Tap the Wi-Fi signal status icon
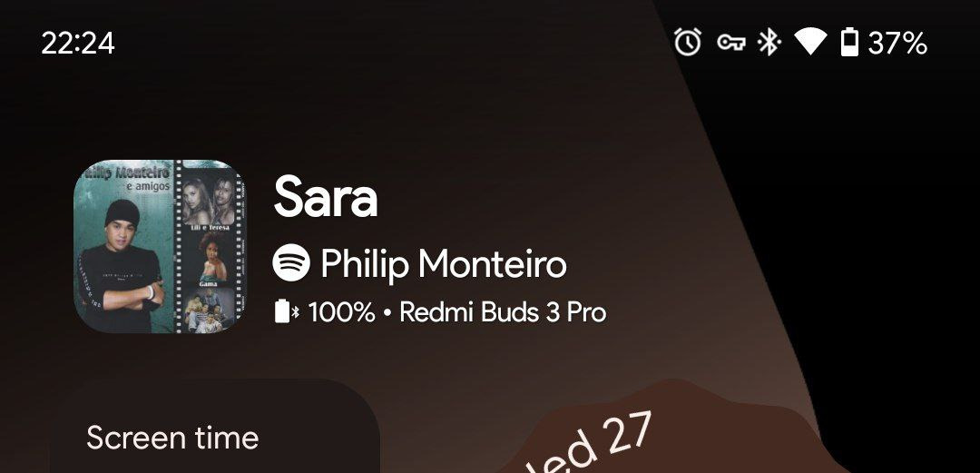 click(810, 43)
